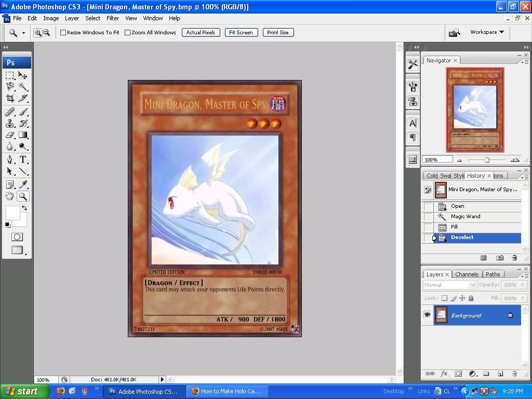
Task: Expand the status bar Doc info arrow
Action: [162, 380]
